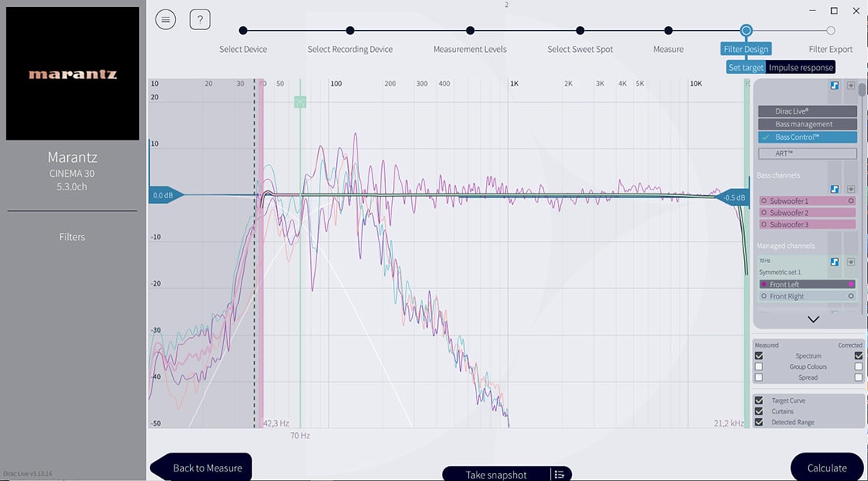Screen dimensions: 868x481
Task: Click target curve icon in Bass channels header
Action: pyautogui.click(x=834, y=189)
